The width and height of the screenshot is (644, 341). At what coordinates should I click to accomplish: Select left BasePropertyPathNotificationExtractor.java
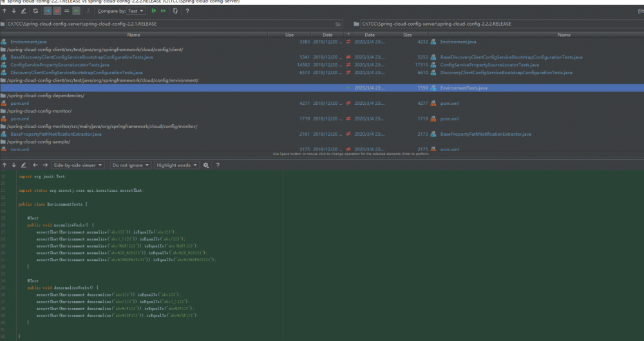pyautogui.click(x=56, y=134)
